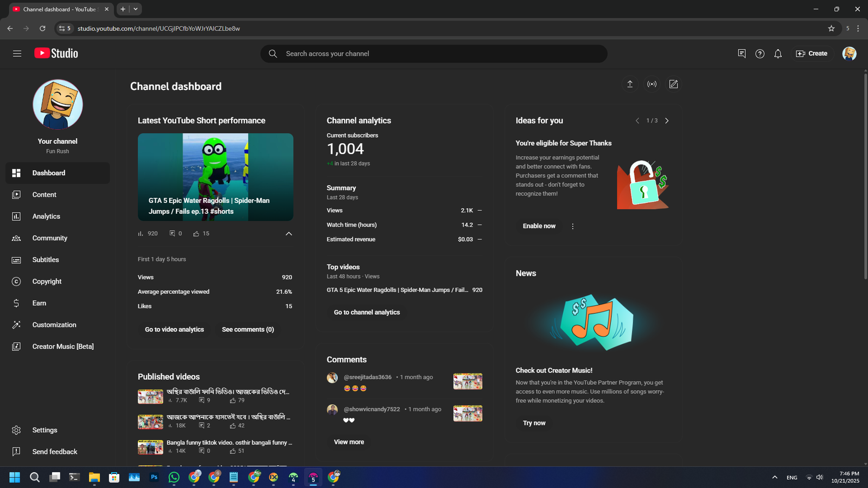Screen dimensions: 868x488
Task: Click the Enable now button
Action: point(539,226)
